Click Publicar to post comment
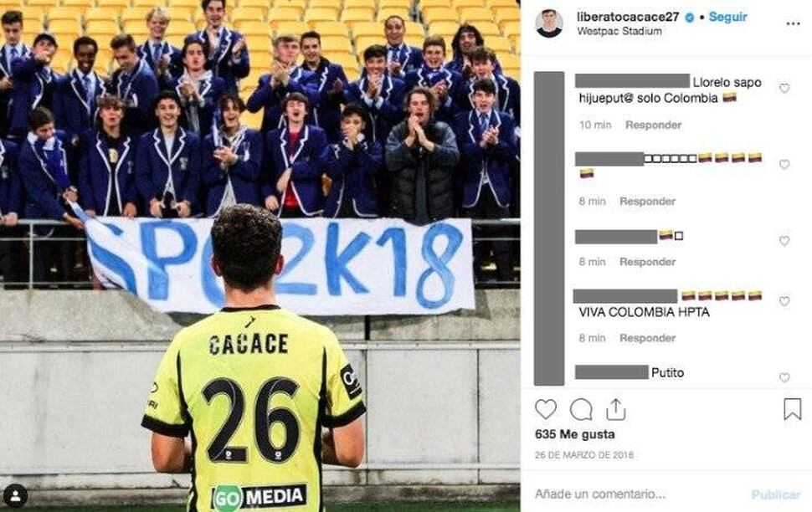 [776, 495]
